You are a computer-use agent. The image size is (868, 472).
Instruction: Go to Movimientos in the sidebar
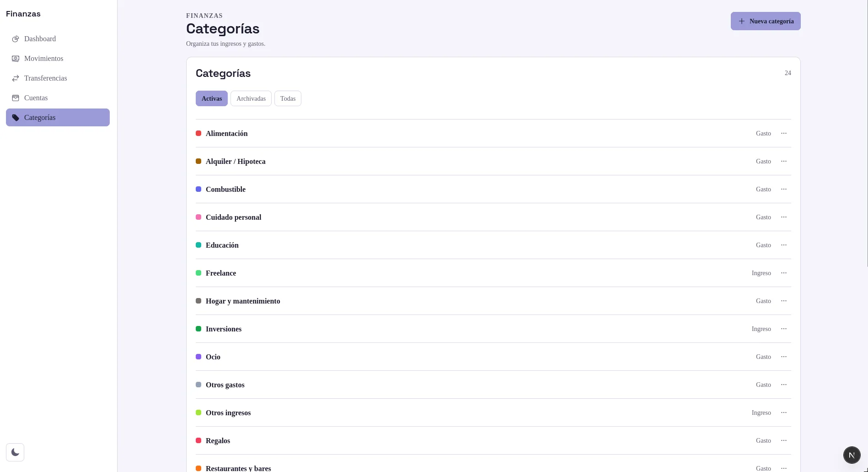click(58, 59)
